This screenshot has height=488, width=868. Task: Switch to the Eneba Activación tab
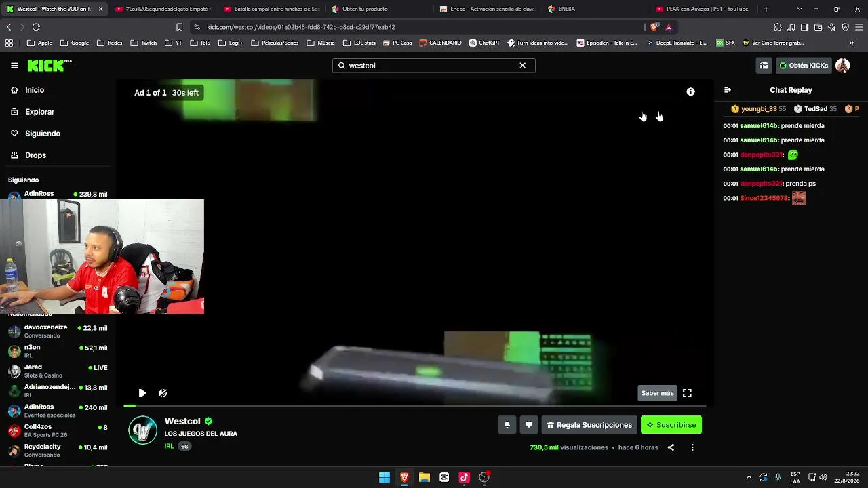click(x=488, y=9)
